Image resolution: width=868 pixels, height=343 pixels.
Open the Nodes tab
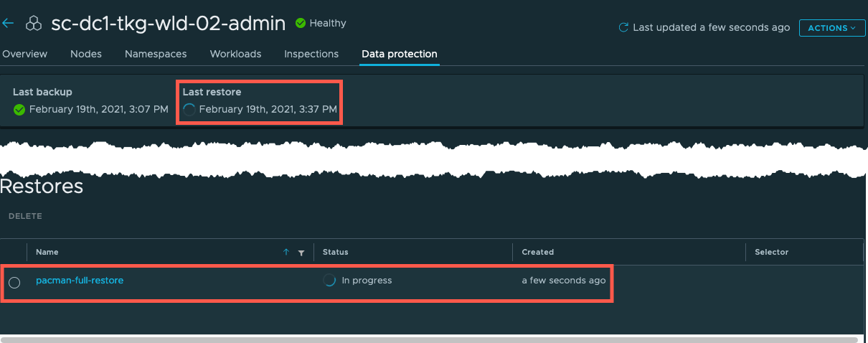pyautogui.click(x=86, y=54)
